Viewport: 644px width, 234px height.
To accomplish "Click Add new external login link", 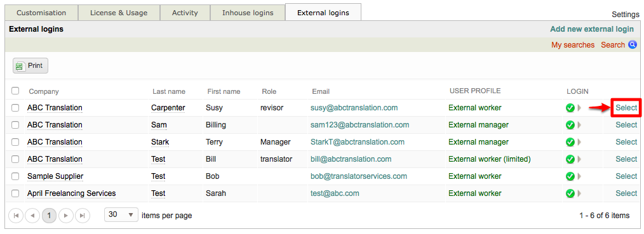I will coord(592,29).
